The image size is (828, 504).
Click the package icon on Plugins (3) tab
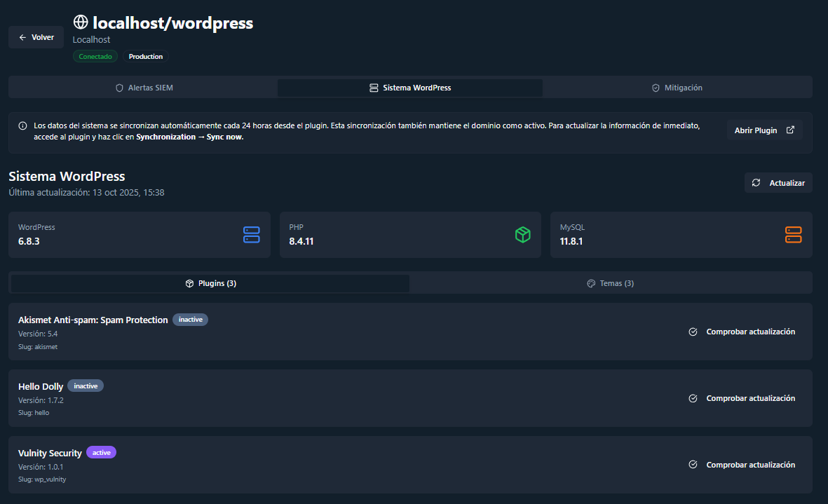click(189, 283)
